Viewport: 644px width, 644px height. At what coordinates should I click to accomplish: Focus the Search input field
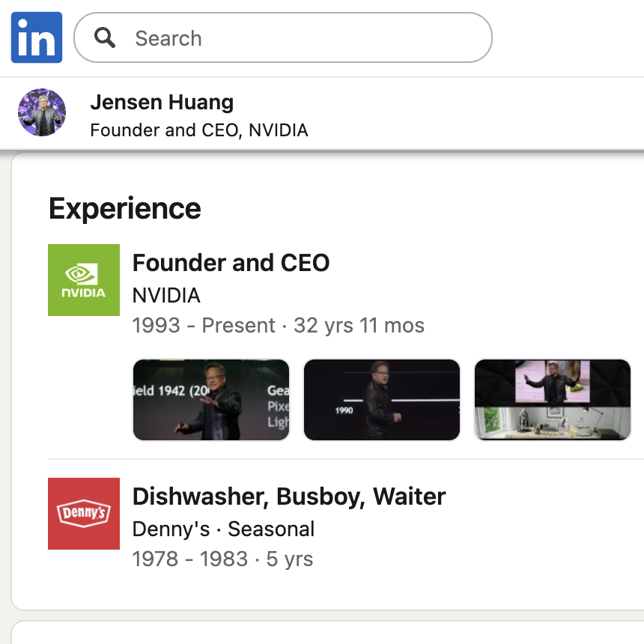[283, 37]
